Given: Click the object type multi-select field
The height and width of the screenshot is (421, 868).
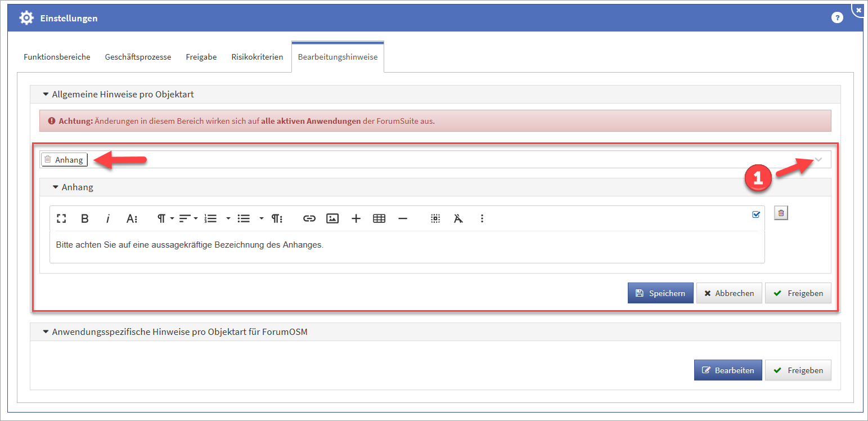Looking at the screenshot, I should pos(435,159).
